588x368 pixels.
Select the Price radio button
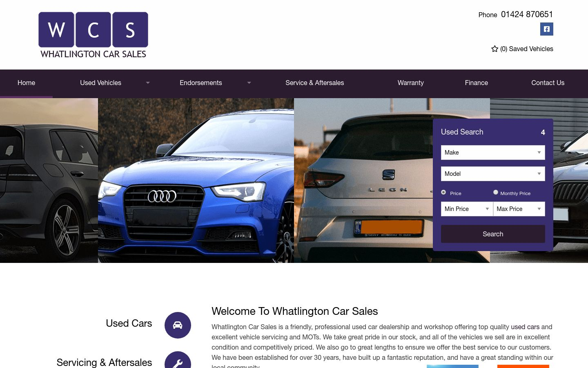443,192
